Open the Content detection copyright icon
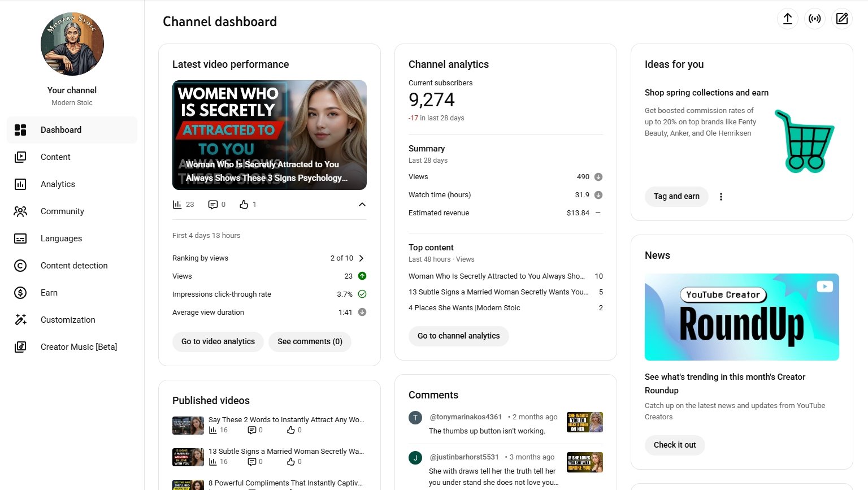The height and width of the screenshot is (490, 868). (20, 266)
